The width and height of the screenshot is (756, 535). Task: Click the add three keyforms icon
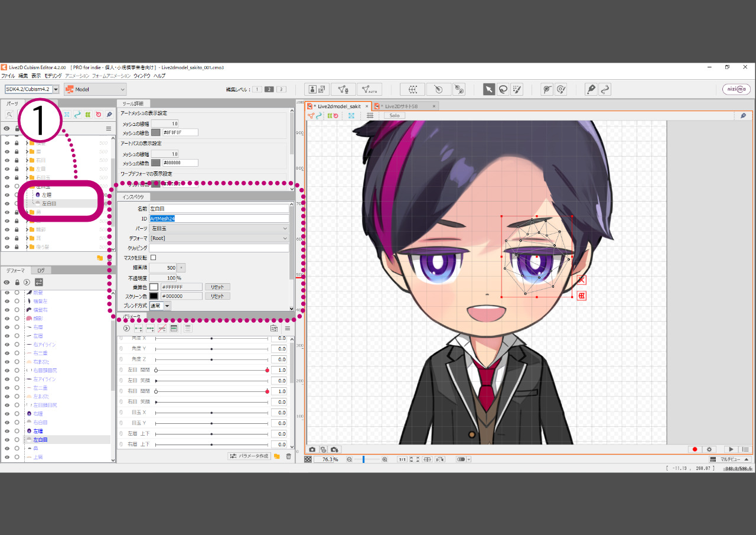[x=150, y=328]
